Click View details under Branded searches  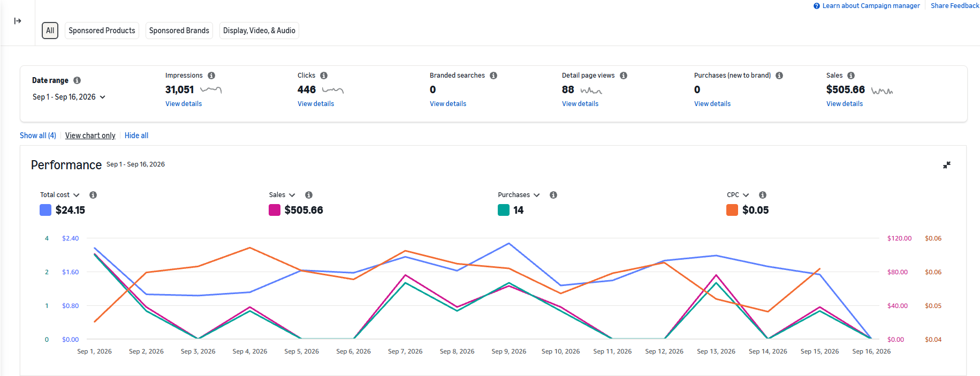[448, 104]
